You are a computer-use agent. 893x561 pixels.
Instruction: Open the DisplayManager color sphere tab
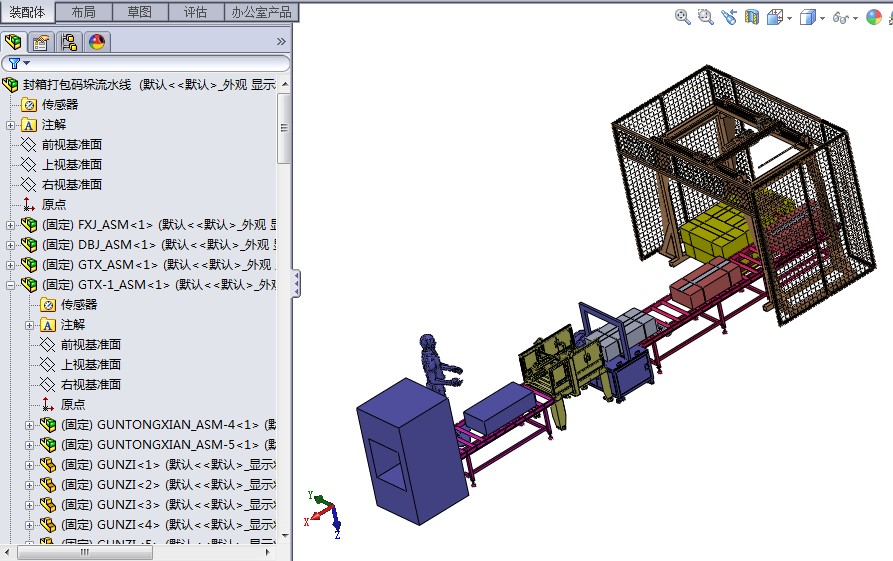click(97, 42)
